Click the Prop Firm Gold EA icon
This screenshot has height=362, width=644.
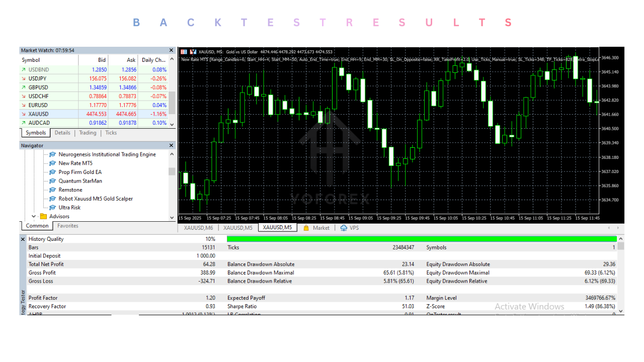pos(52,172)
